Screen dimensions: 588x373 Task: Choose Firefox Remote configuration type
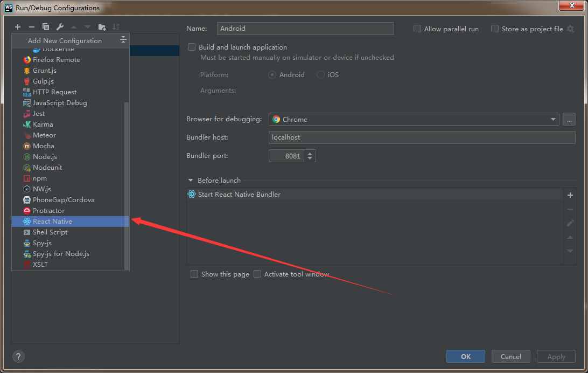click(71, 60)
